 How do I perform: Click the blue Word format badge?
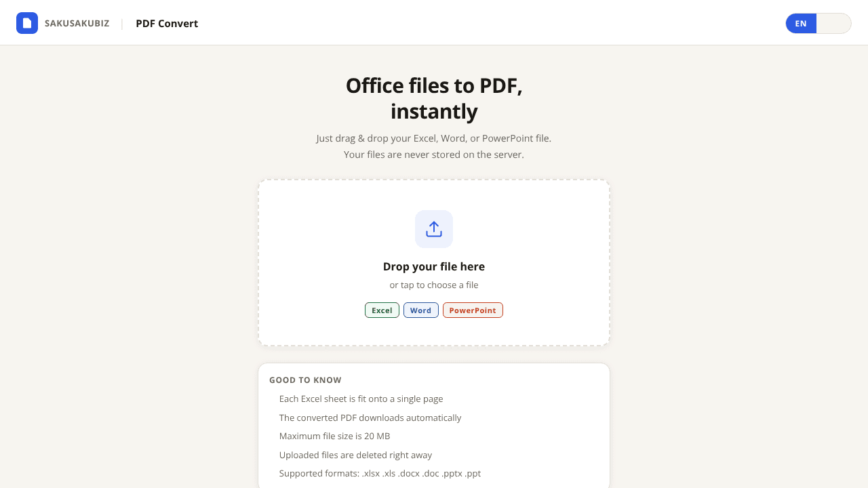421,310
